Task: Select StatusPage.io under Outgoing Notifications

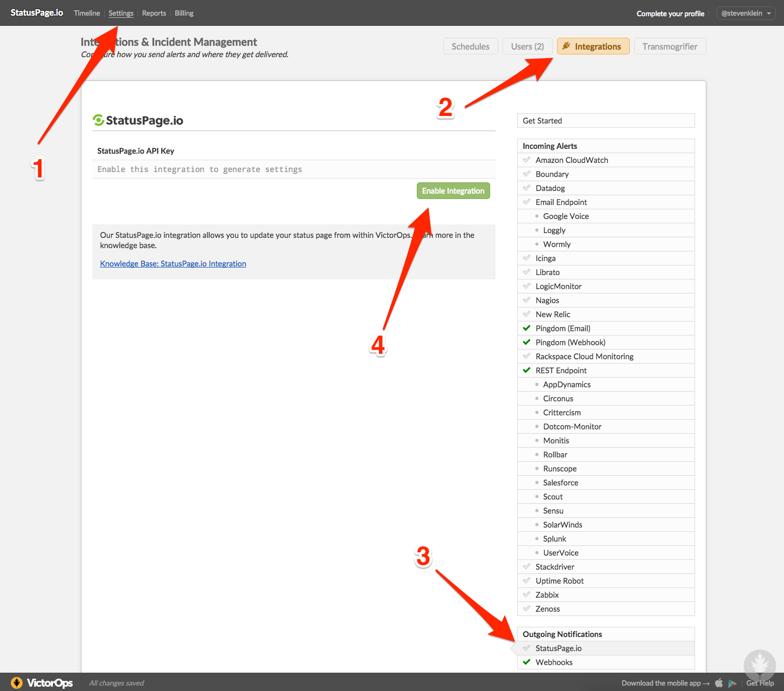Action: click(606, 648)
